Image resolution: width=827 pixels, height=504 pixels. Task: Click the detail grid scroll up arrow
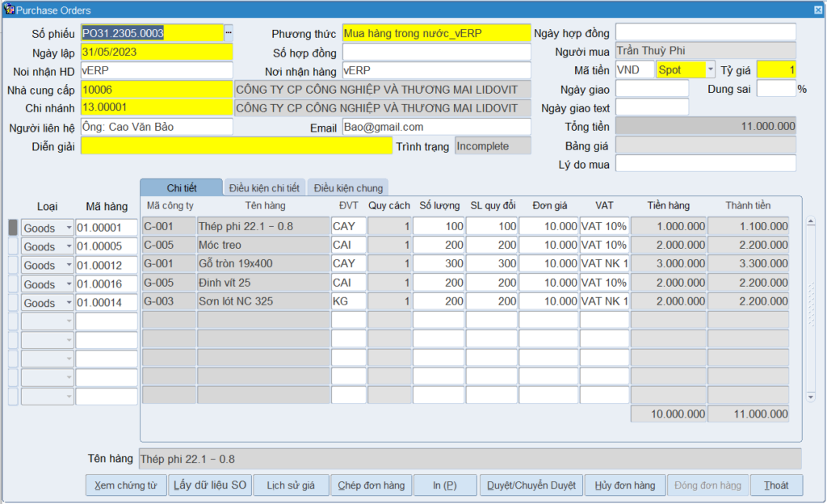click(811, 221)
